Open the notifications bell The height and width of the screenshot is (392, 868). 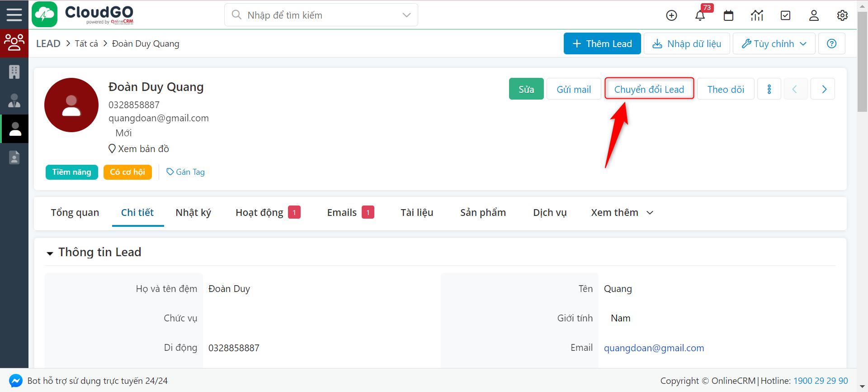700,15
